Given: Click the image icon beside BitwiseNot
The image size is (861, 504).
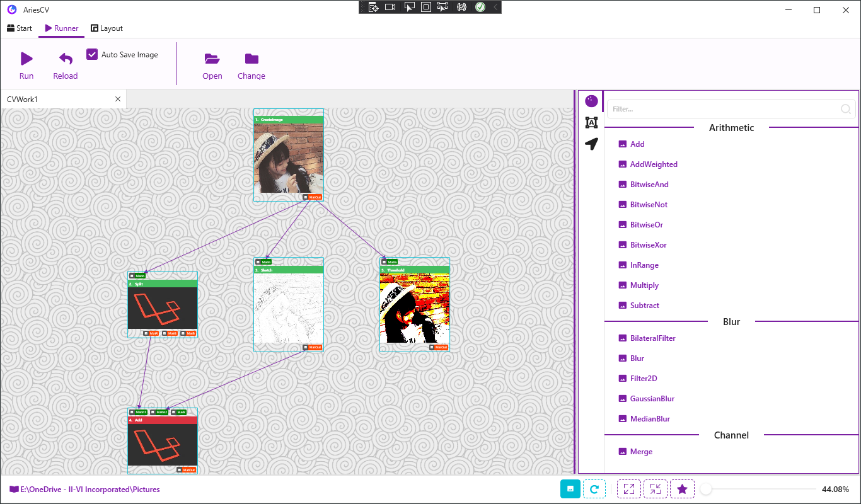Looking at the screenshot, I should 623,205.
